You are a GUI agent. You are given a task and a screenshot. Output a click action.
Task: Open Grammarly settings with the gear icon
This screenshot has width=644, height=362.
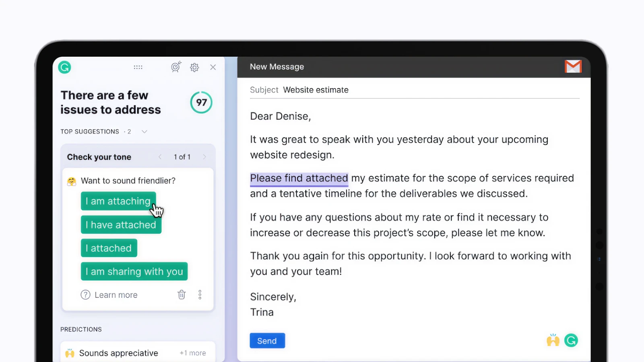click(194, 67)
